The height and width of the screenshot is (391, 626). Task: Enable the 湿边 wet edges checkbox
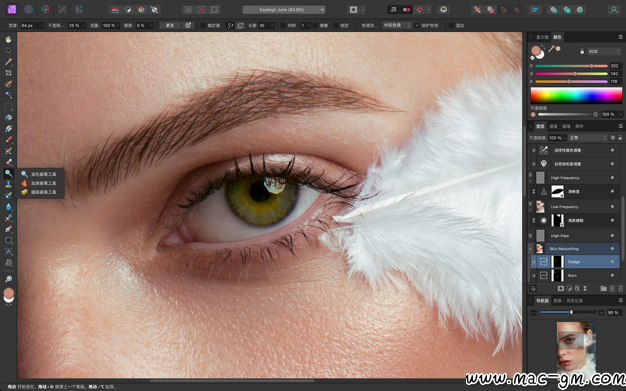pos(451,25)
